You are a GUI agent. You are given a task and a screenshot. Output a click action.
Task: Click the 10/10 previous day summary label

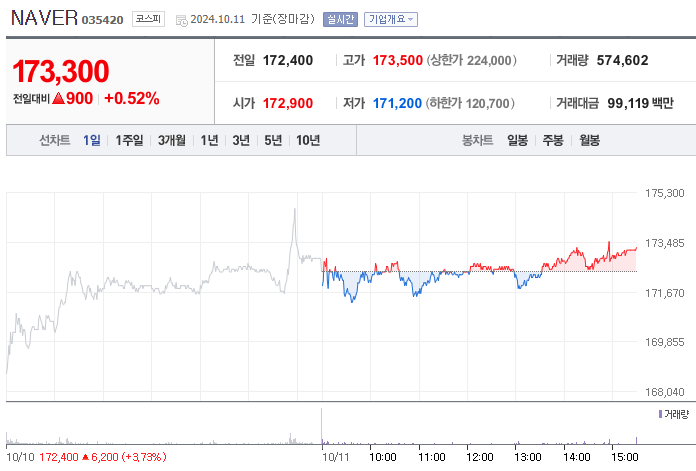20,457
